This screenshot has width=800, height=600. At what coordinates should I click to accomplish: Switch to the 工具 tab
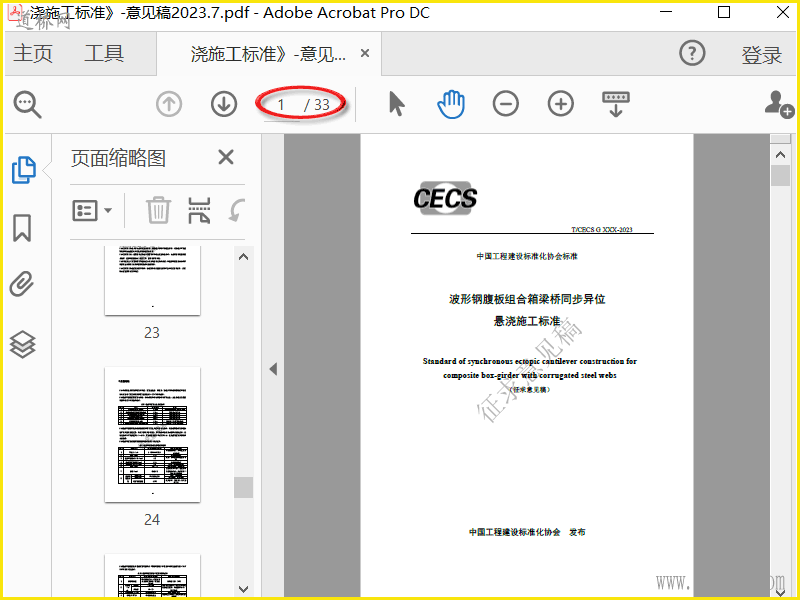[104, 54]
